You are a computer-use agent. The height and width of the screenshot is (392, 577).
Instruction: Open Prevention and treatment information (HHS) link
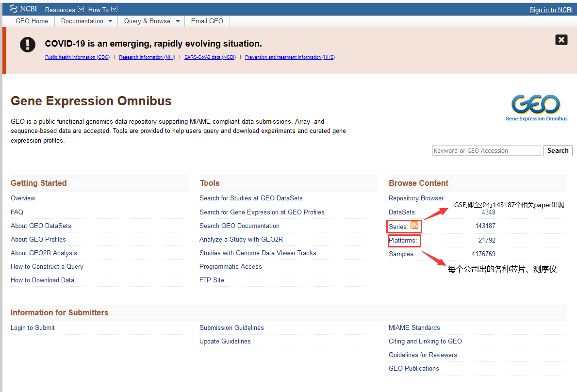tap(290, 57)
